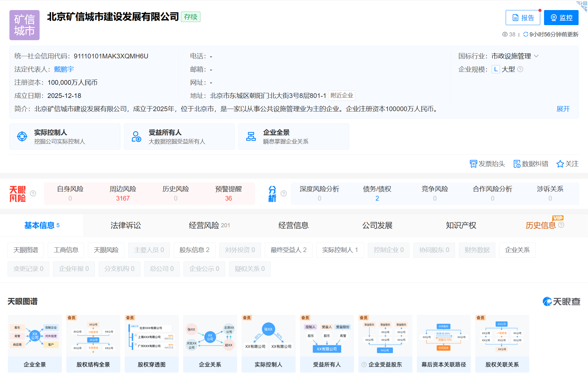Open 深度风险分析
This screenshot has height=377, width=588.
coord(319,194)
